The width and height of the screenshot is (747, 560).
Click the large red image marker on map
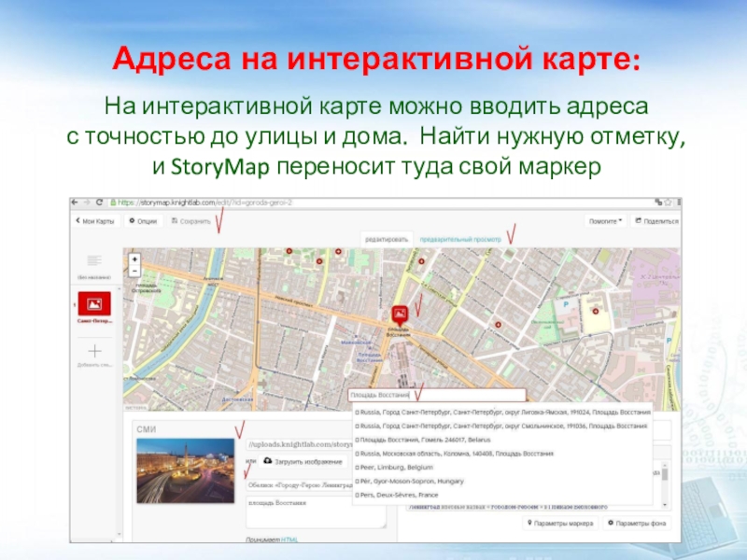tap(400, 315)
